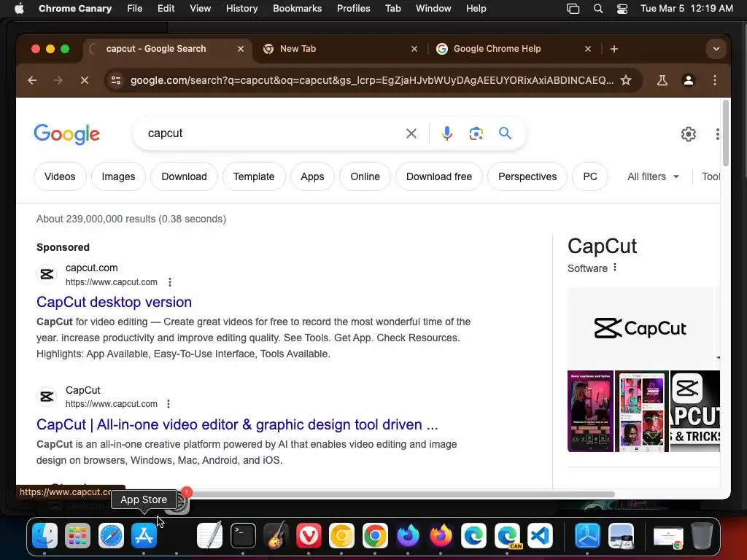Open More options beside Software label
Viewport: 747px width, 560px height.
tap(615, 267)
